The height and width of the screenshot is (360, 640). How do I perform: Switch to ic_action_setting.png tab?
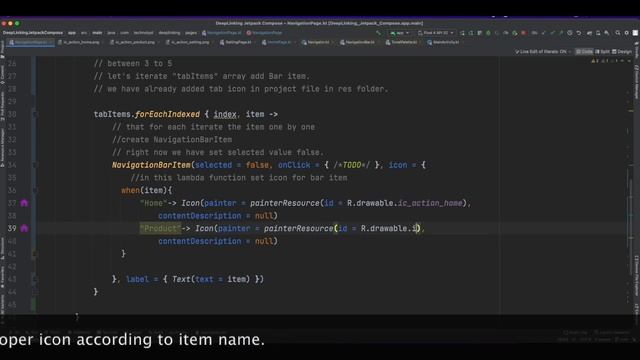189,42
